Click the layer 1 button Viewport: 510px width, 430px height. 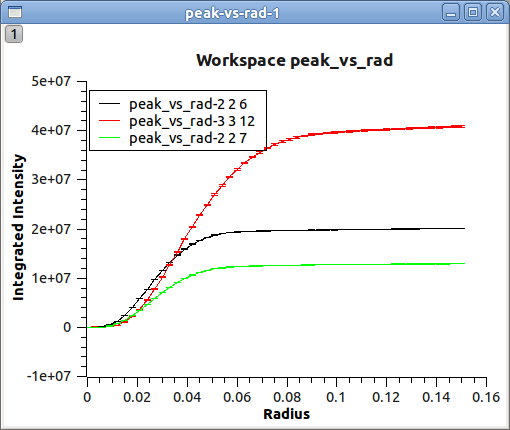pos(14,34)
